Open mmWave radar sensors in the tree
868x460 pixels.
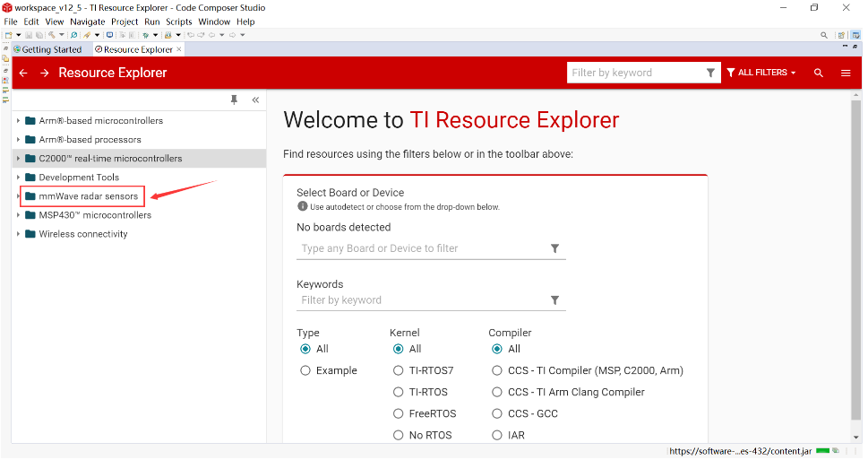pos(88,196)
